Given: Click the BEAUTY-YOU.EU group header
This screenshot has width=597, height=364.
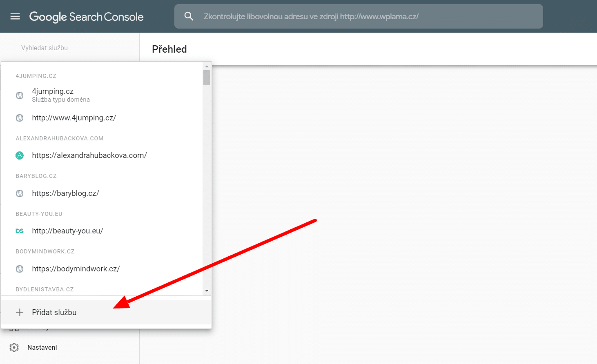Looking at the screenshot, I should [x=39, y=214].
